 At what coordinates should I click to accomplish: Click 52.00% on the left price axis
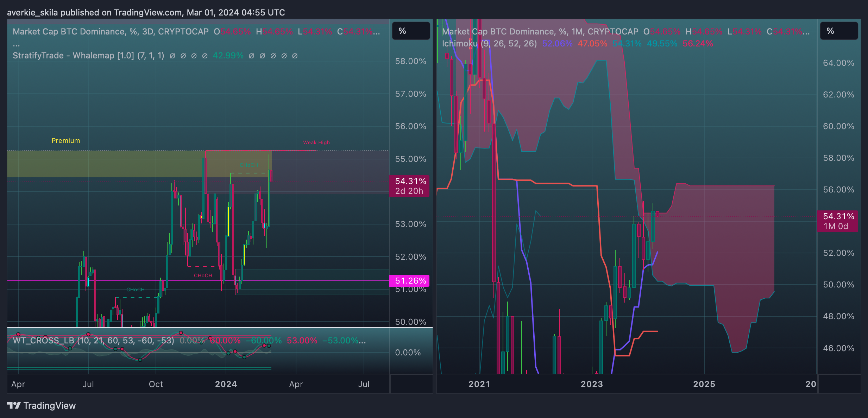(410, 257)
